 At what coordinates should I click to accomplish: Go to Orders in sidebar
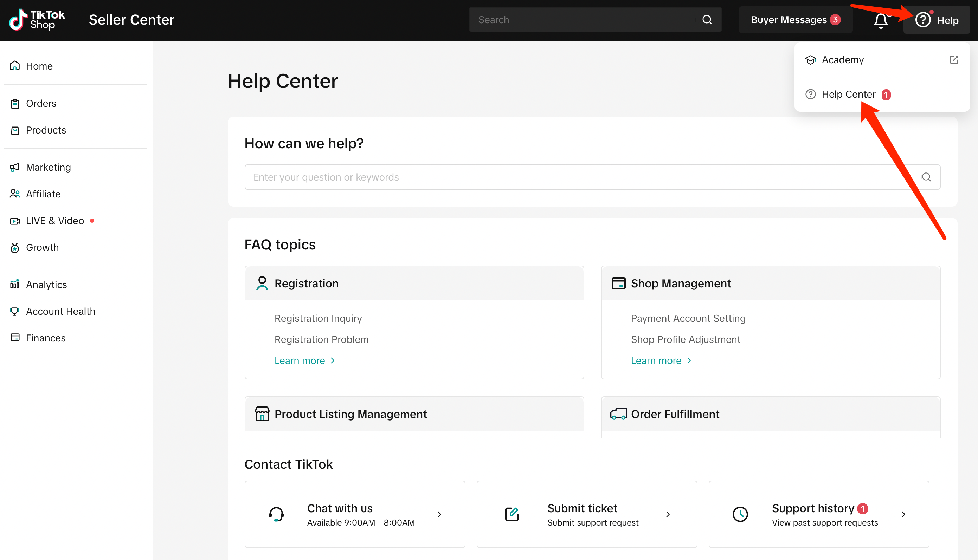[41, 103]
